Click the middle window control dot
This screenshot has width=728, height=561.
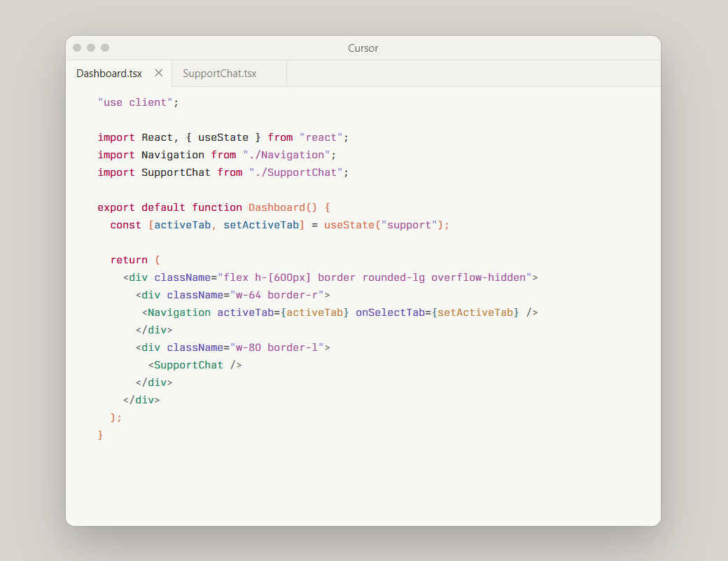[91, 48]
